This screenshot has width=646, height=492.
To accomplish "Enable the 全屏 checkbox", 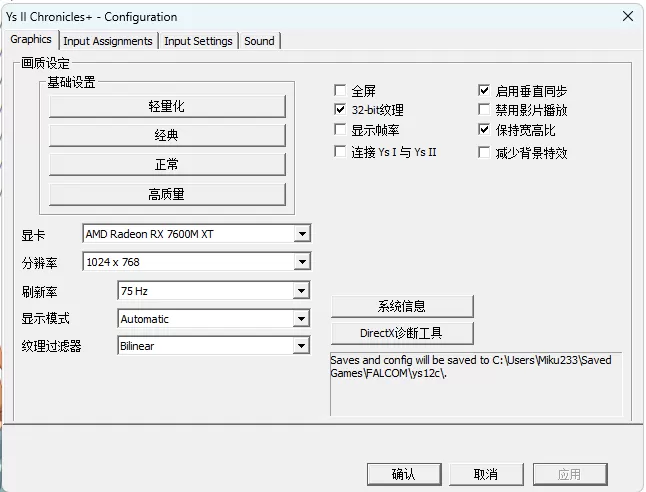I will click(x=340, y=91).
